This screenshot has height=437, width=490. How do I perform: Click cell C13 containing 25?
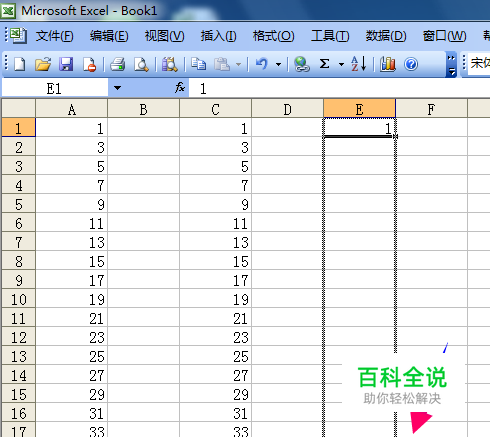click(x=215, y=356)
